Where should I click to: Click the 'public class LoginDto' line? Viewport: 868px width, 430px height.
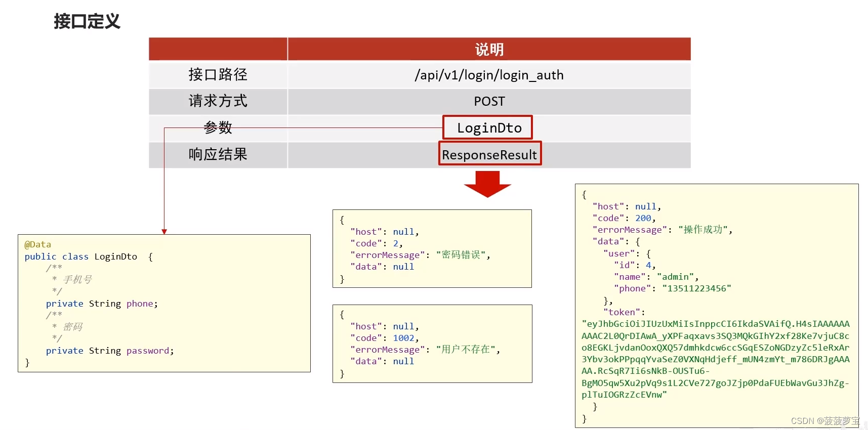89,256
